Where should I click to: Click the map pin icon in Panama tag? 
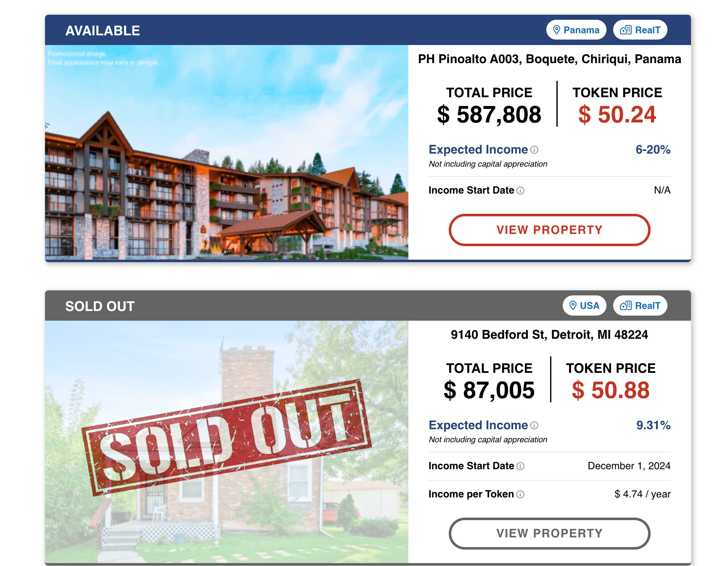556,30
